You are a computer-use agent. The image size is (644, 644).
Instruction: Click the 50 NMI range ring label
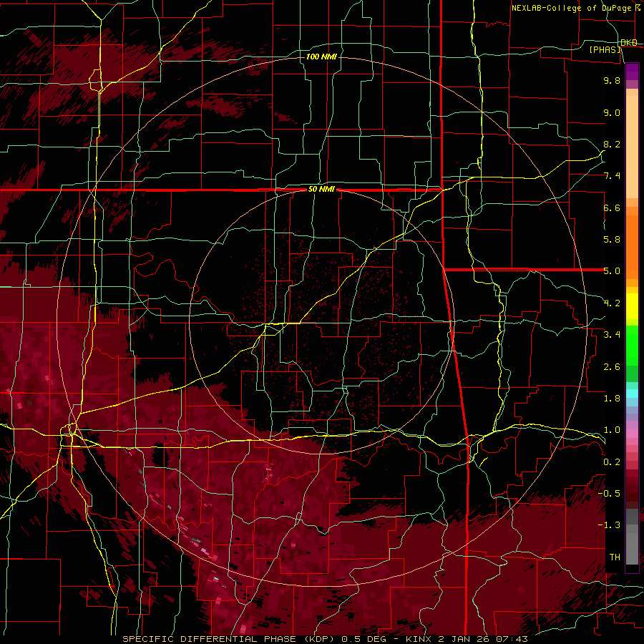tap(321, 190)
